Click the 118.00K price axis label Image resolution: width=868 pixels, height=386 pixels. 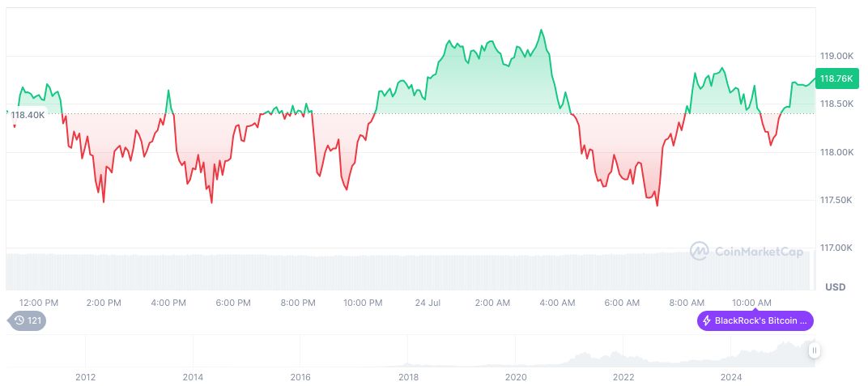836,152
